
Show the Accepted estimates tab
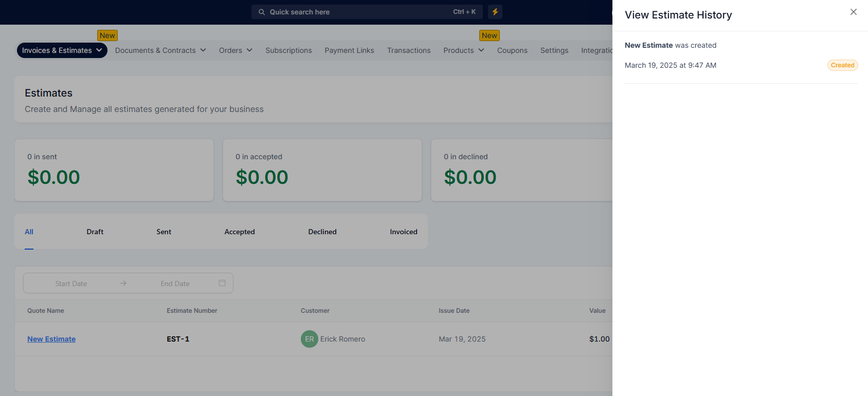click(240, 232)
